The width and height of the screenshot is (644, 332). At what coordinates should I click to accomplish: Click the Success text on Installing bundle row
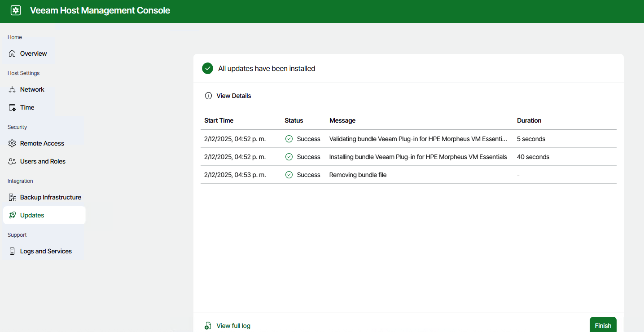[309, 157]
